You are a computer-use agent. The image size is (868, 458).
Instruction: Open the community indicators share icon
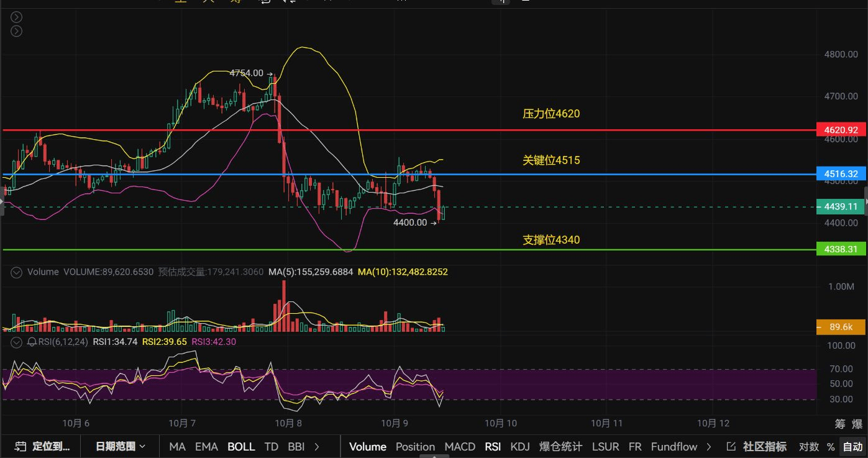click(x=731, y=446)
